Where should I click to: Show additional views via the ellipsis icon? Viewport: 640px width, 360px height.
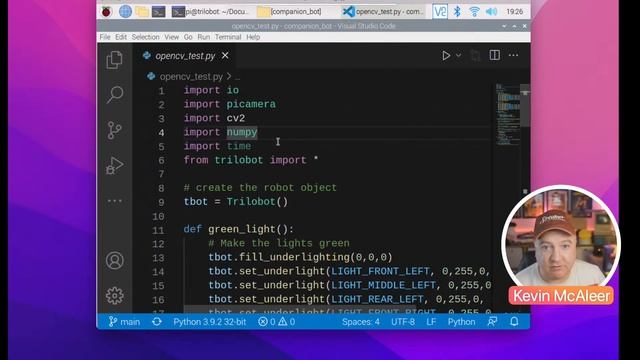click(115, 201)
